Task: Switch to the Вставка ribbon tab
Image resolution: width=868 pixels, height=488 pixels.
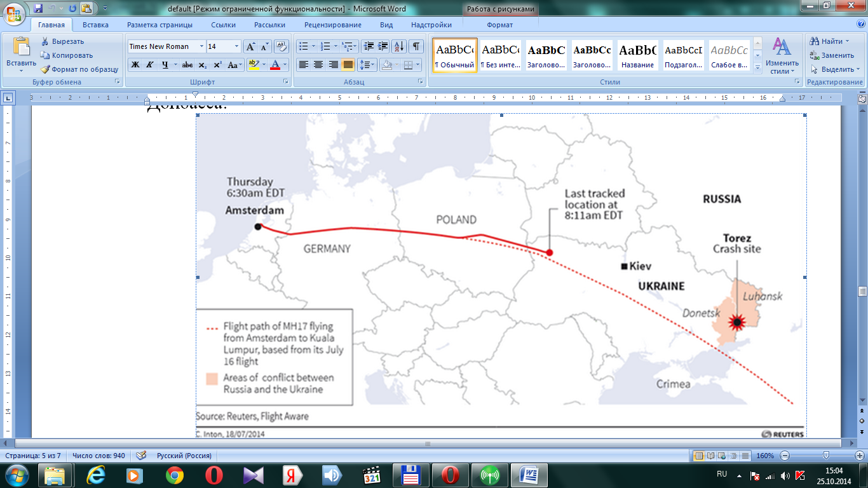Action: (95, 25)
